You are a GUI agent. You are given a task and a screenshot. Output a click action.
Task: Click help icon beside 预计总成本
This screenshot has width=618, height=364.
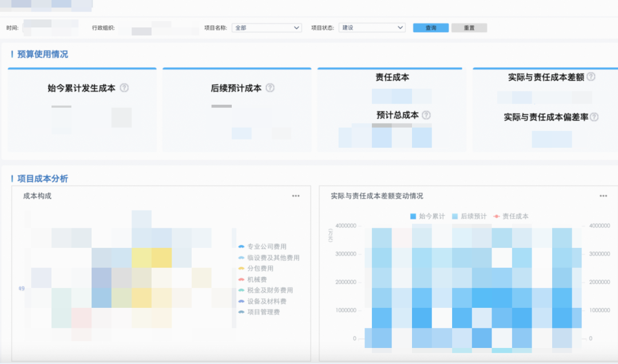pos(426,115)
